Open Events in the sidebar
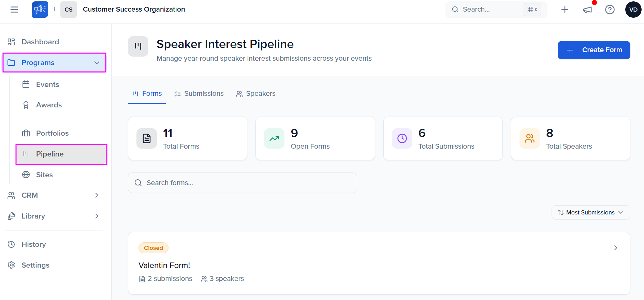The width and height of the screenshot is (644, 300). [x=47, y=85]
